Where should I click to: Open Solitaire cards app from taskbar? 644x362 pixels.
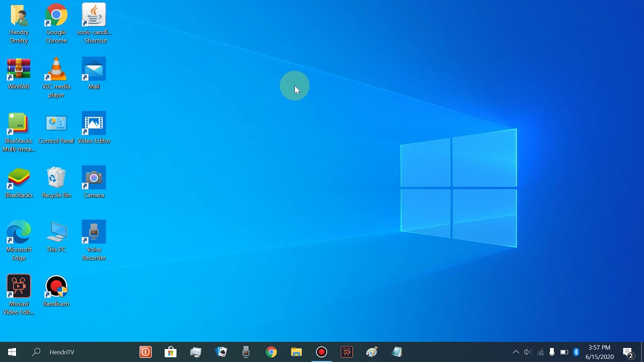tap(221, 352)
